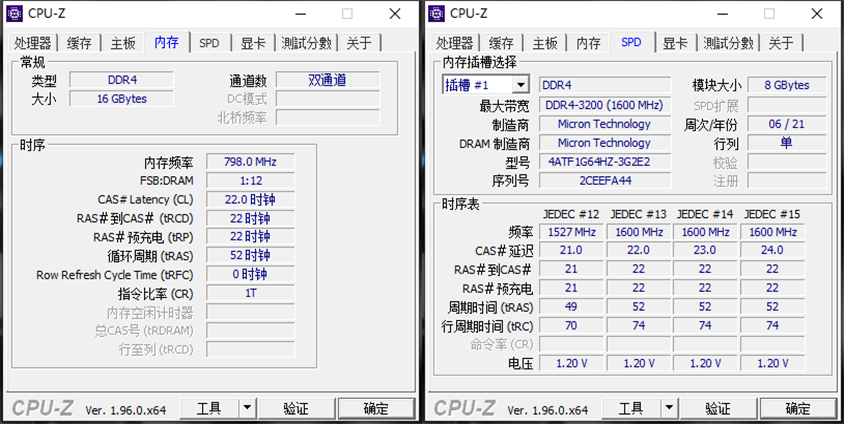Open 测試分數 tab in the left window

[306, 43]
